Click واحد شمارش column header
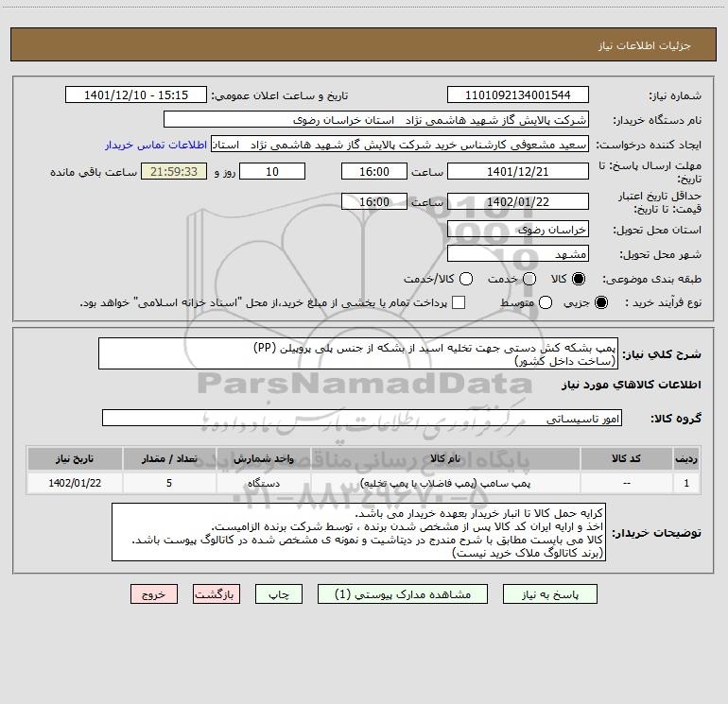The image size is (728, 704). pos(263,459)
